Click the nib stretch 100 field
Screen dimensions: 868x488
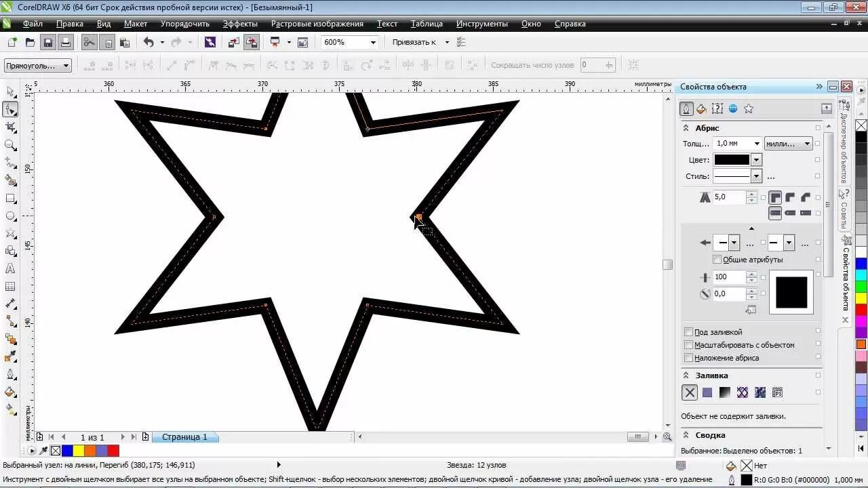pyautogui.click(x=729, y=277)
